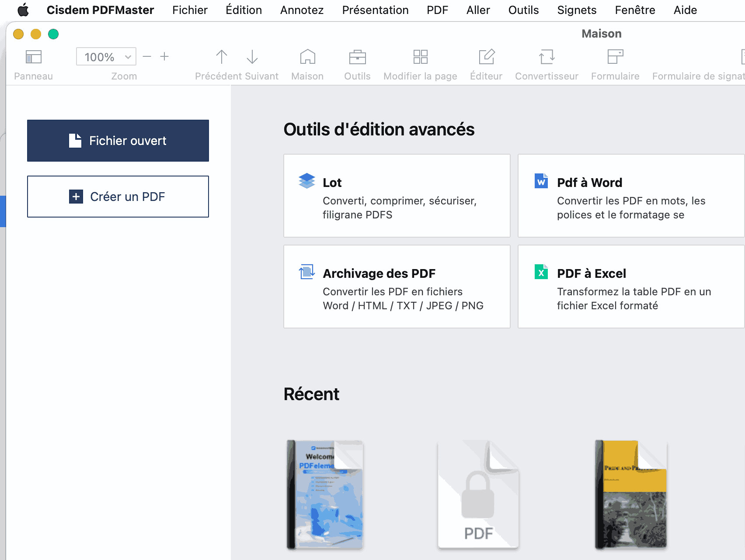Click the document icon in Fichier ouvert
This screenshot has height=560, width=745.
pyautogui.click(x=75, y=141)
